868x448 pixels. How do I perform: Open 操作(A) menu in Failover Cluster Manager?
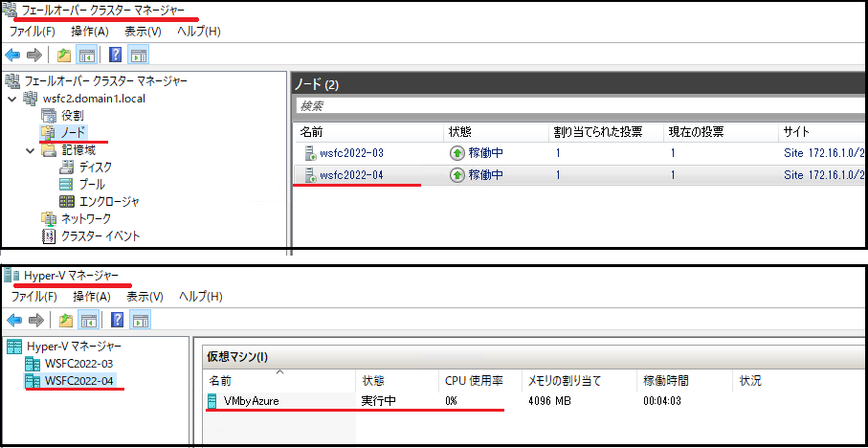90,32
